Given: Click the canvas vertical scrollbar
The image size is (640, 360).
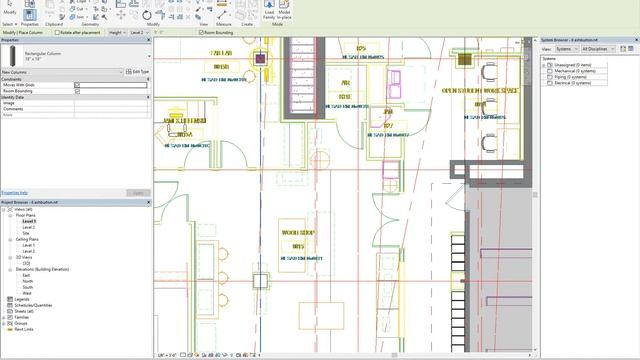Looking at the screenshot, I should (x=535, y=195).
